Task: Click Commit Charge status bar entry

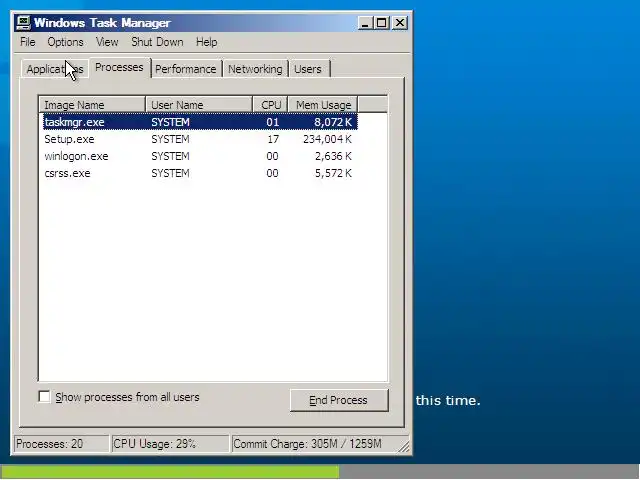Action: point(314,444)
